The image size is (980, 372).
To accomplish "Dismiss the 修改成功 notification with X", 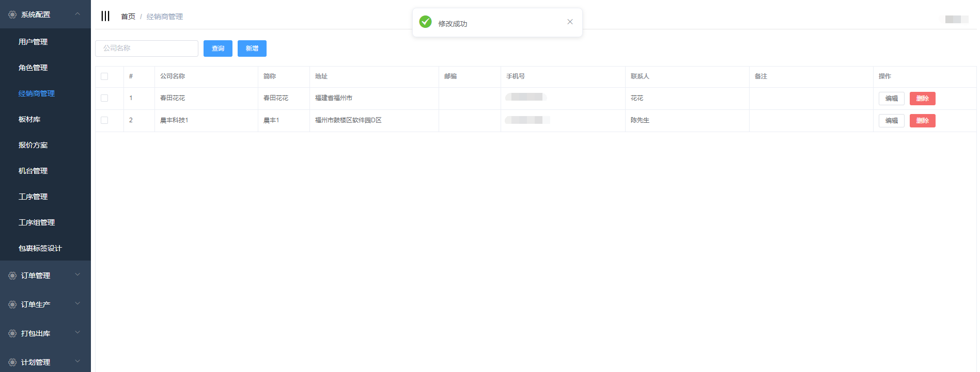I will 570,22.
